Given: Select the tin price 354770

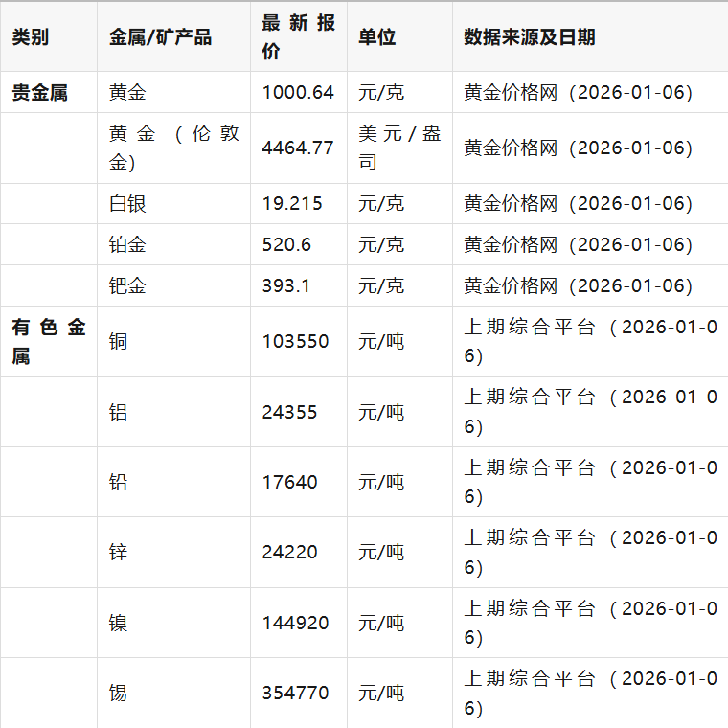Looking at the screenshot, I should coord(295,693).
